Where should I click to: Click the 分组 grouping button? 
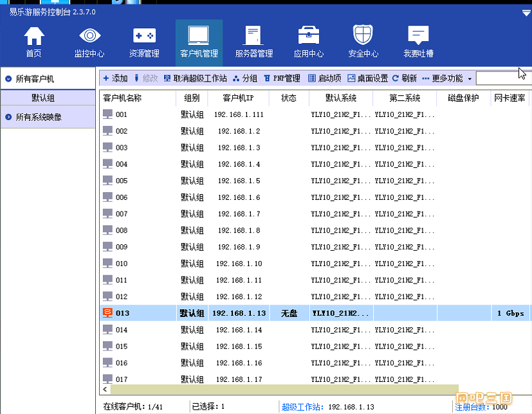point(245,78)
